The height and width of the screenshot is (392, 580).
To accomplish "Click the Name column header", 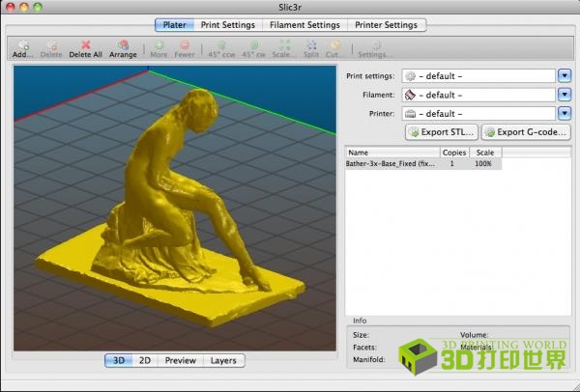I will coord(392,153).
